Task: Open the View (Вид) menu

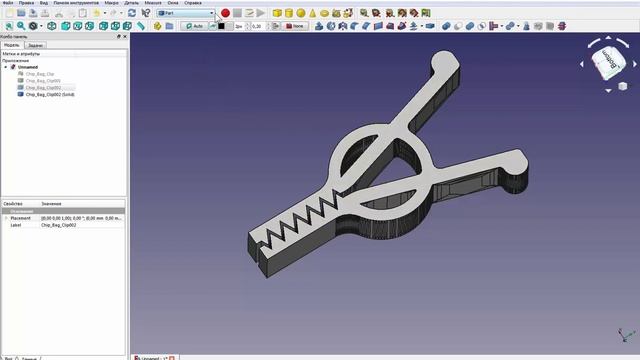Action: (x=44, y=3)
